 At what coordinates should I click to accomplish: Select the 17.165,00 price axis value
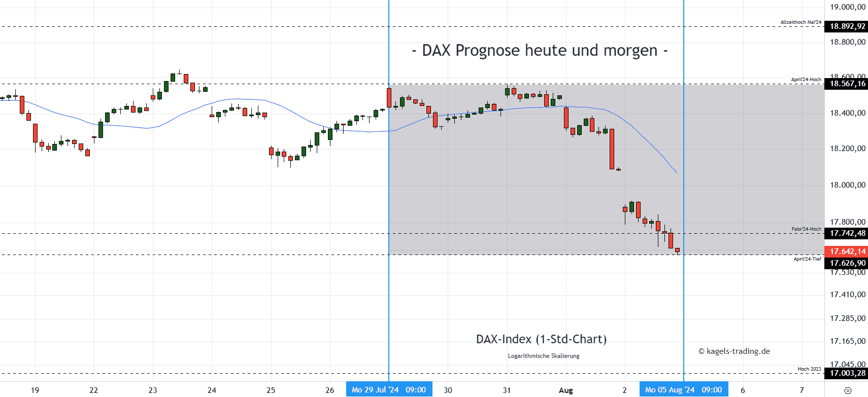pos(848,341)
